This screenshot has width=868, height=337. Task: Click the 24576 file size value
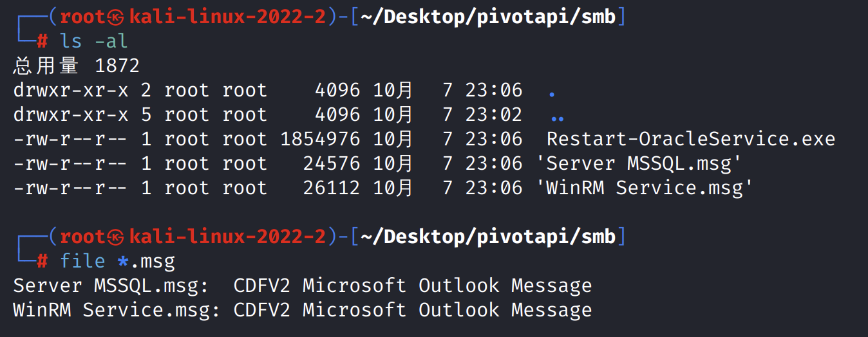click(332, 163)
